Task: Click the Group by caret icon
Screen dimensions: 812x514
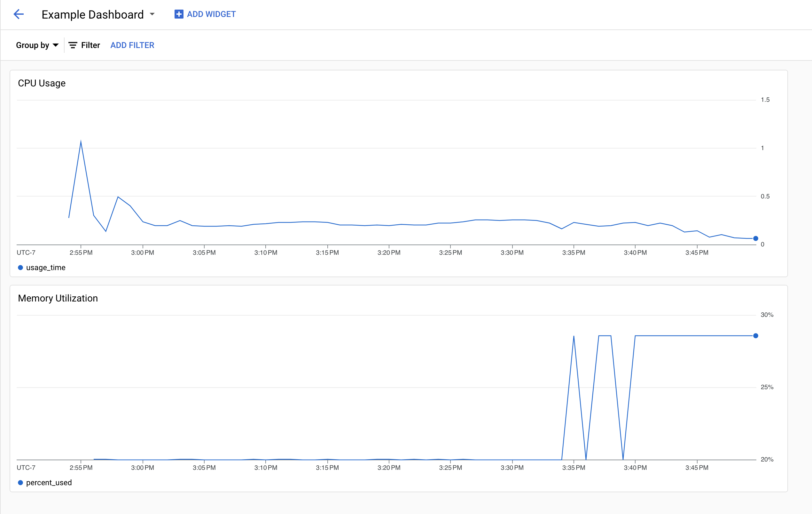Action: coord(55,45)
